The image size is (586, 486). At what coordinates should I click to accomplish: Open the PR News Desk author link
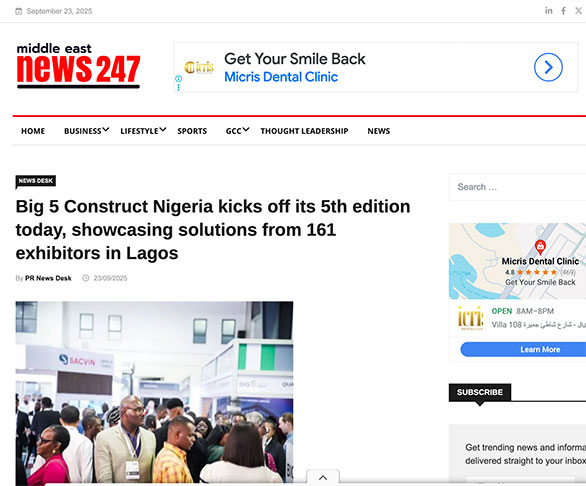click(x=48, y=278)
